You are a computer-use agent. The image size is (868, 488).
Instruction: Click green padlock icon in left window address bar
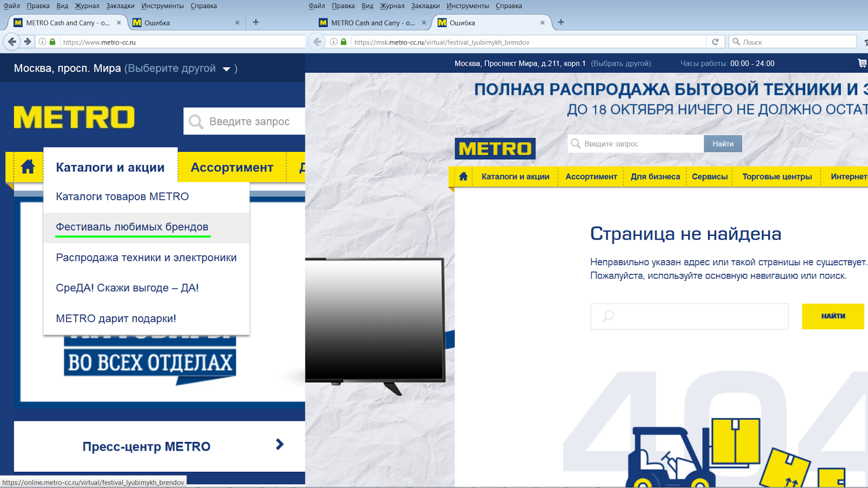click(x=53, y=42)
